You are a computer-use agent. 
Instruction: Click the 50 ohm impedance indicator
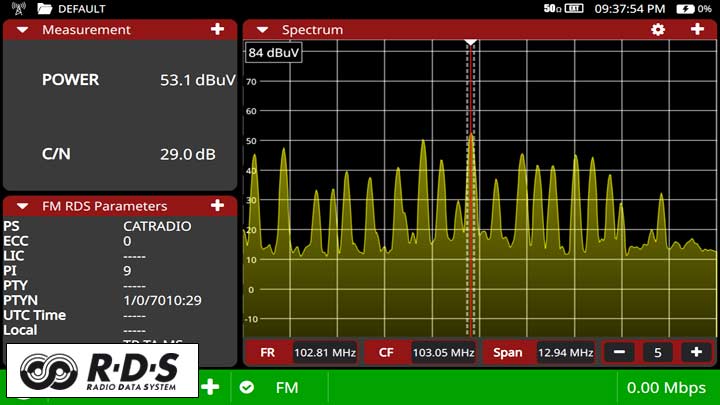[x=552, y=8]
